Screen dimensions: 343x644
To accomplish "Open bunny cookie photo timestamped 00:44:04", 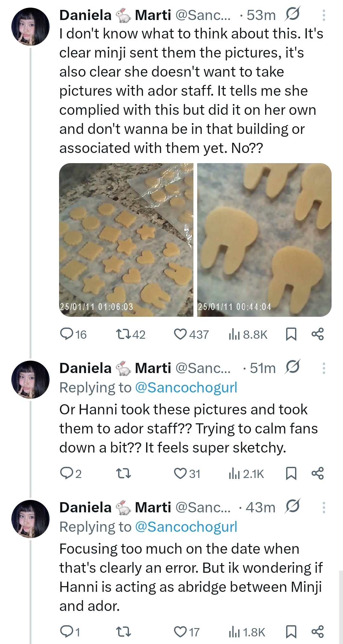I will pyautogui.click(x=264, y=240).
